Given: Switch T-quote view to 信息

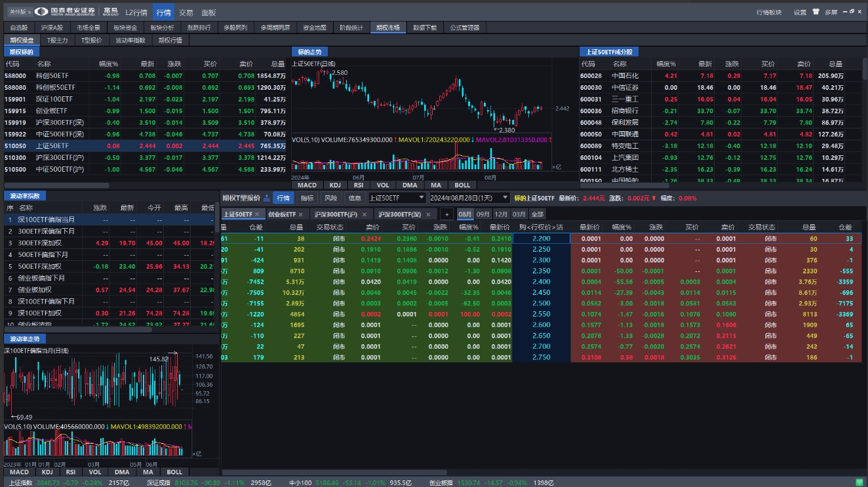Looking at the screenshot, I should [x=355, y=198].
